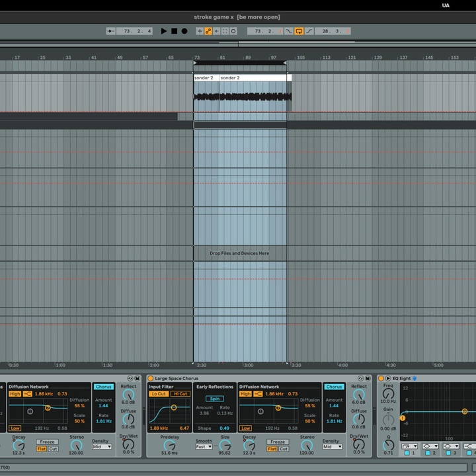Image resolution: width=476 pixels, height=476 pixels.
Task: Turn off the EQ Eight device activator
Action: (381, 378)
